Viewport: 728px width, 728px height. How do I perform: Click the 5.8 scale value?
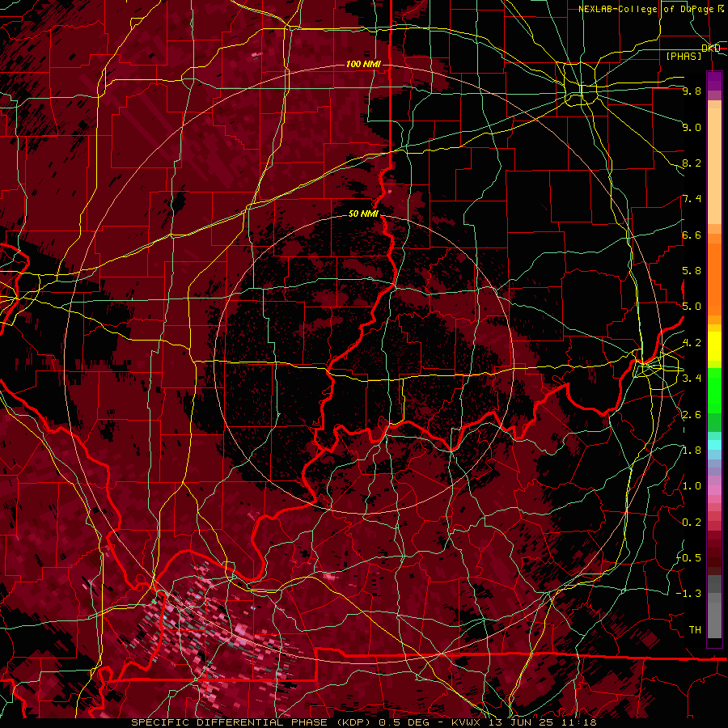692,271
